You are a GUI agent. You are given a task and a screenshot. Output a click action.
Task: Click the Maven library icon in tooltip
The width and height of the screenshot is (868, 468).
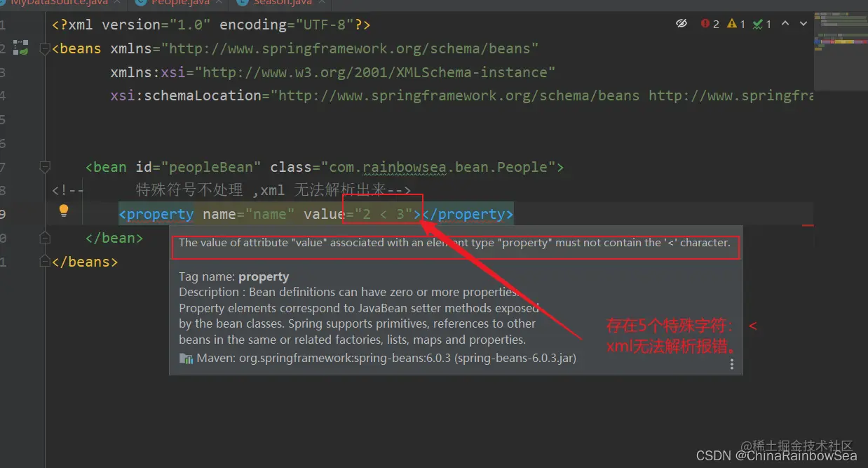pyautogui.click(x=186, y=358)
